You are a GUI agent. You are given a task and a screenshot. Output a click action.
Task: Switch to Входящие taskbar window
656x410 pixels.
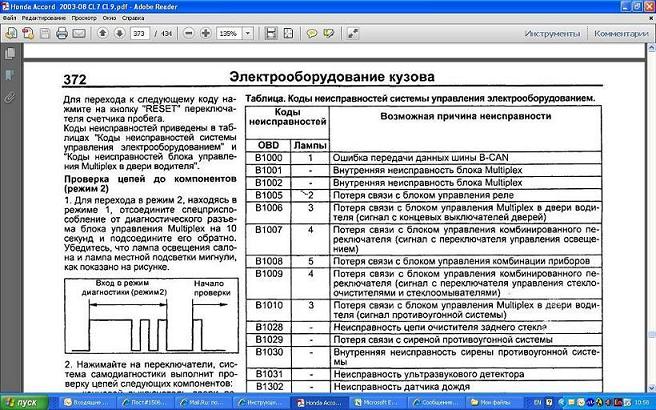pos(87,402)
